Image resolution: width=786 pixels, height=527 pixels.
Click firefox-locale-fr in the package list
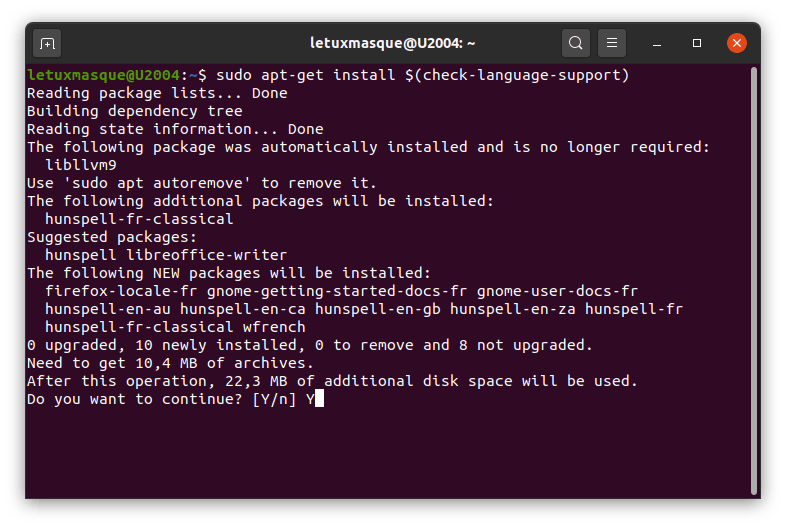pyautogui.click(x=121, y=291)
